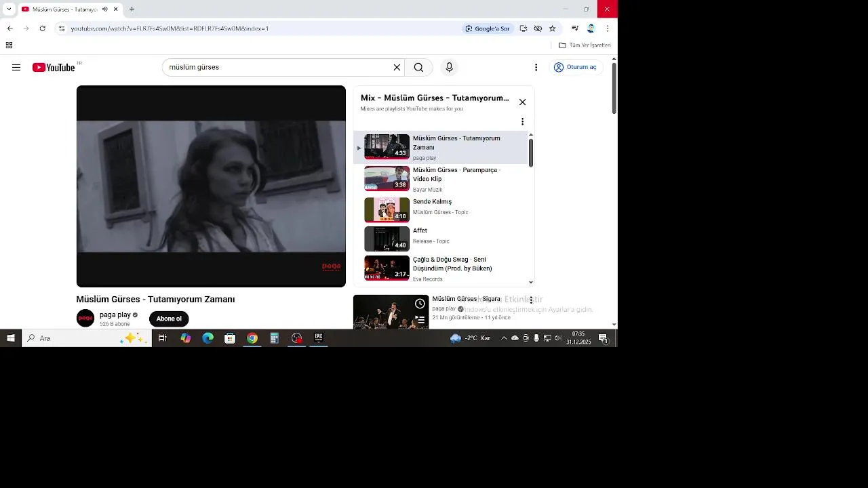Viewport: 868px width, 488px height.
Task: Click the crossed-out eye icon in address bar
Action: [538, 28]
